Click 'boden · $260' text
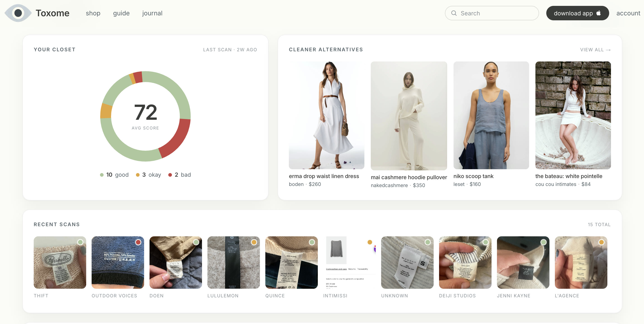This screenshot has height=324, width=644. pyautogui.click(x=305, y=184)
